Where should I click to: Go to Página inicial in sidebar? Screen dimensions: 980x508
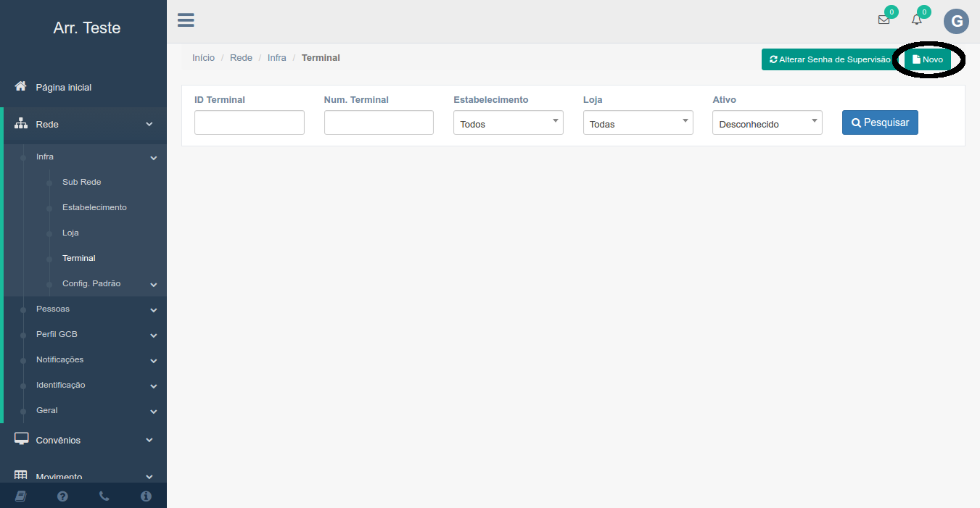click(64, 87)
